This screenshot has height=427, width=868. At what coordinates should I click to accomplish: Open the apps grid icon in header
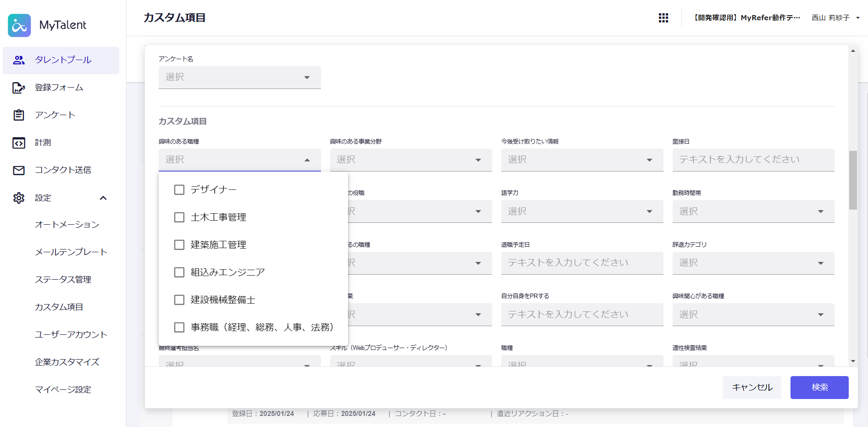click(x=663, y=18)
